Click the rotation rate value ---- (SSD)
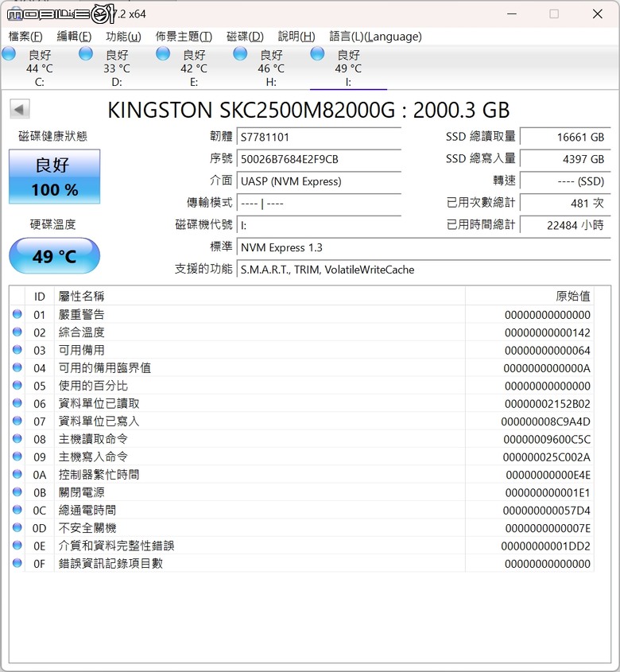 (565, 181)
